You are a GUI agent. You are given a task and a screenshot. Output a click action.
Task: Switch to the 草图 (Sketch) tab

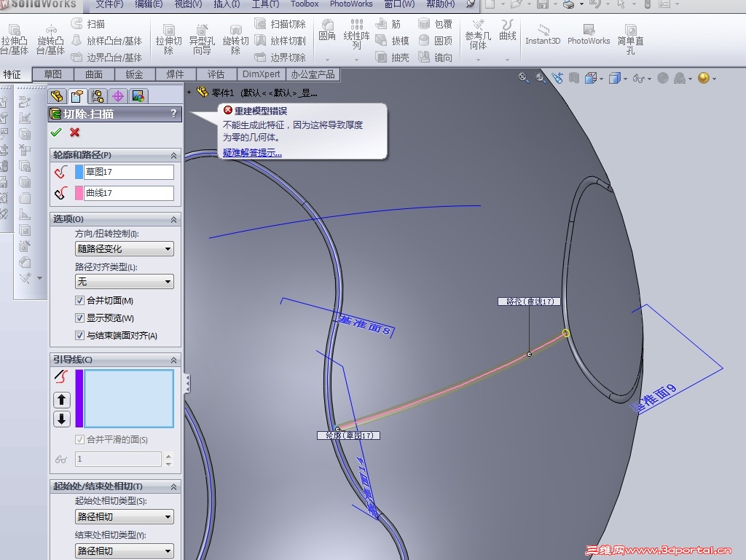point(53,74)
